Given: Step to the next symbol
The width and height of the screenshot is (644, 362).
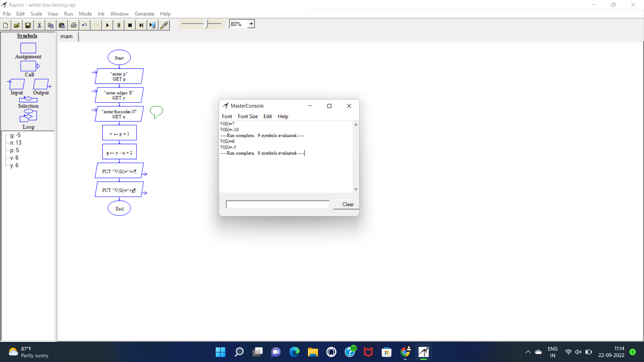Looking at the screenshot, I should [141, 25].
